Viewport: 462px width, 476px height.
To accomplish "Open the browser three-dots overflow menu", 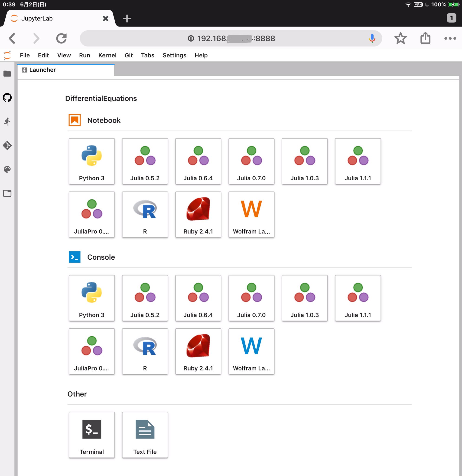I will click(x=450, y=38).
